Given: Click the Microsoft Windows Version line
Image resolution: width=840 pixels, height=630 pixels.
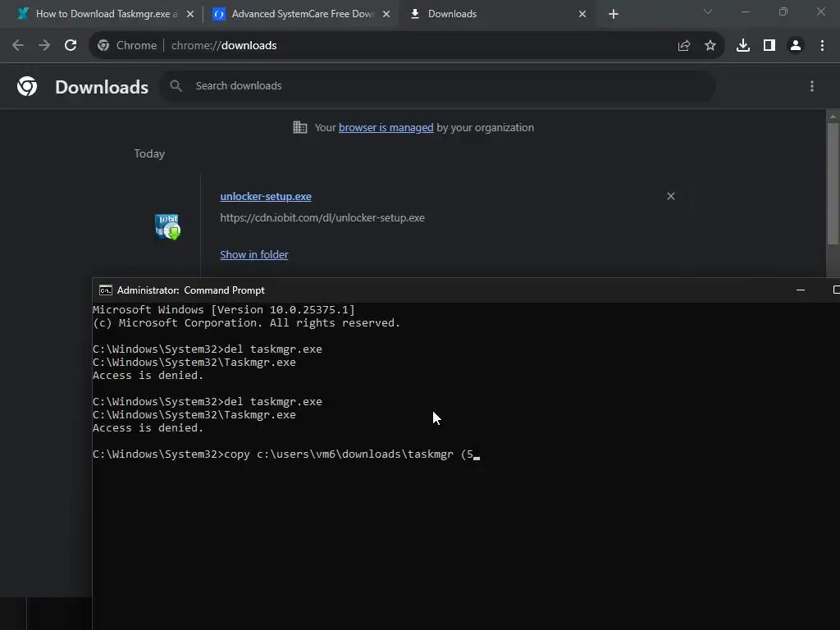Looking at the screenshot, I should point(223,309).
